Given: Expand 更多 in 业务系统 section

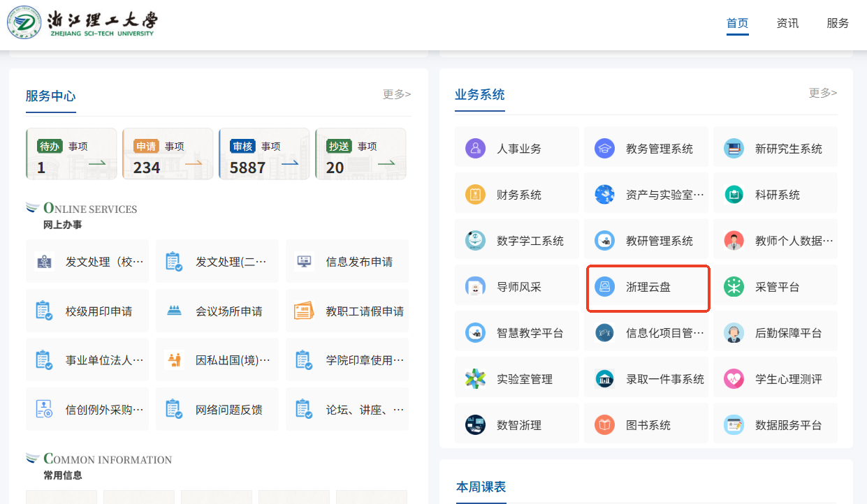Looking at the screenshot, I should 822,93.
